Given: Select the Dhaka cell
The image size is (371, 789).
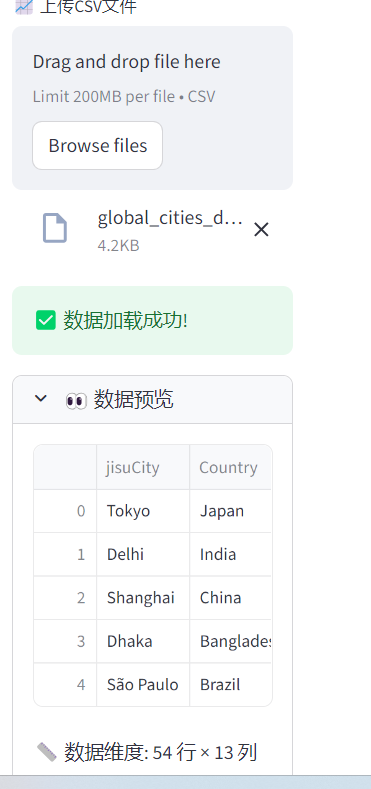Looking at the screenshot, I should (x=143, y=641).
